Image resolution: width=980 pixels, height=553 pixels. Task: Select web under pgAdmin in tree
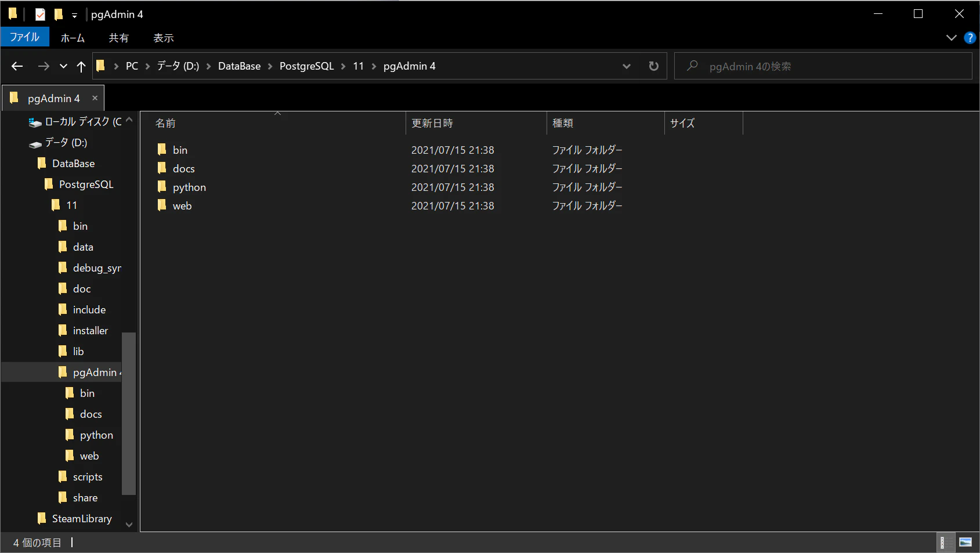[x=89, y=456]
